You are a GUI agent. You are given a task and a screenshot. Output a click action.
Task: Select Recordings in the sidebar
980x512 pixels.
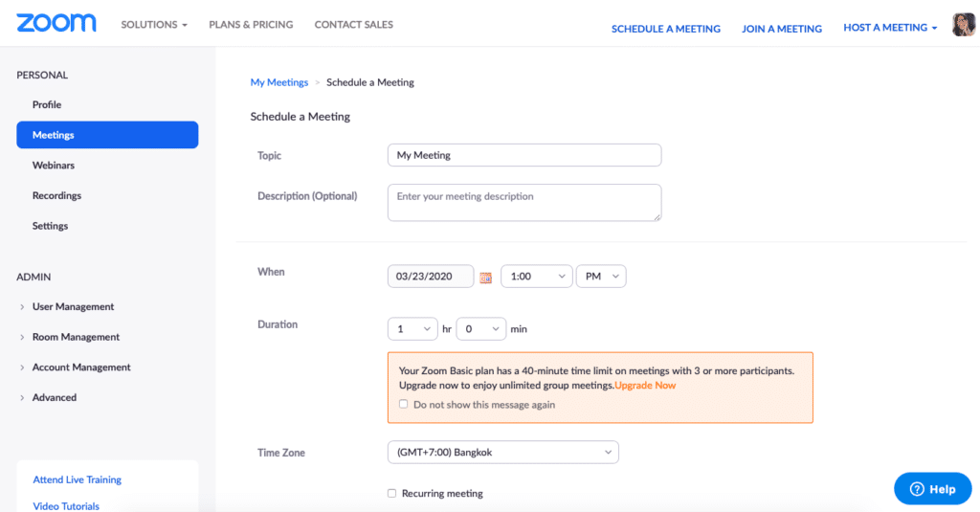pos(56,196)
